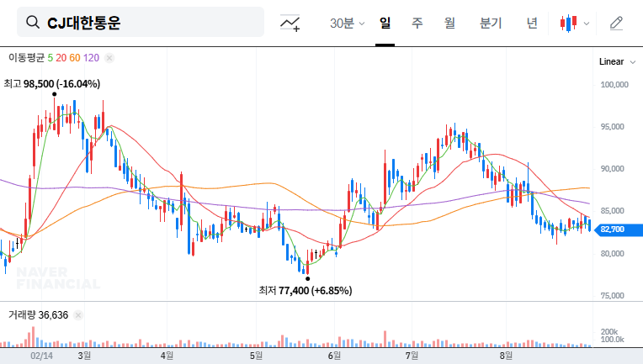
Task: Click the CJ대한통운 search field
Action: 141,22
